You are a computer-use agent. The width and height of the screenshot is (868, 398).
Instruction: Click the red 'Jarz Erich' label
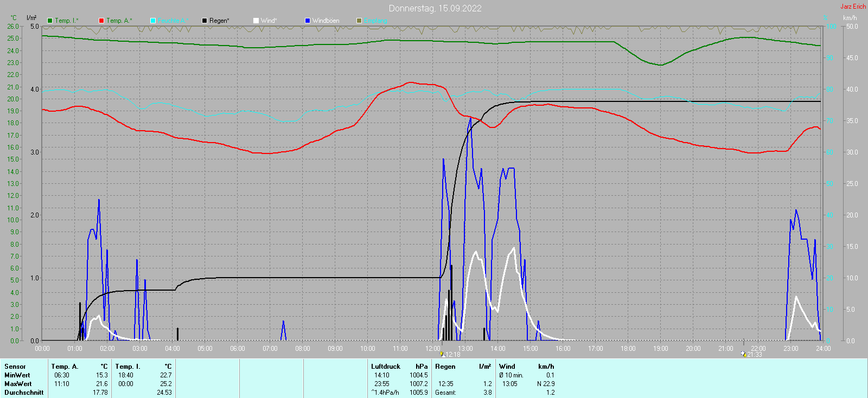click(853, 7)
